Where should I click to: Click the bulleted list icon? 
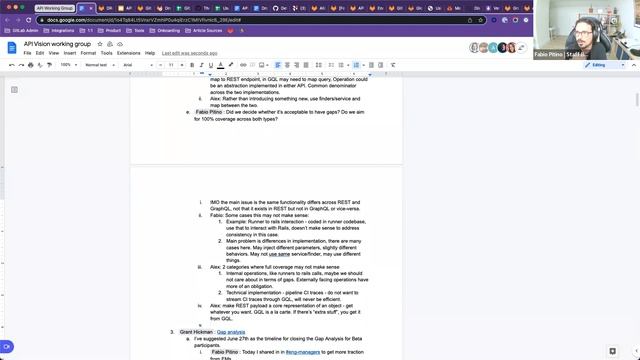(341, 65)
